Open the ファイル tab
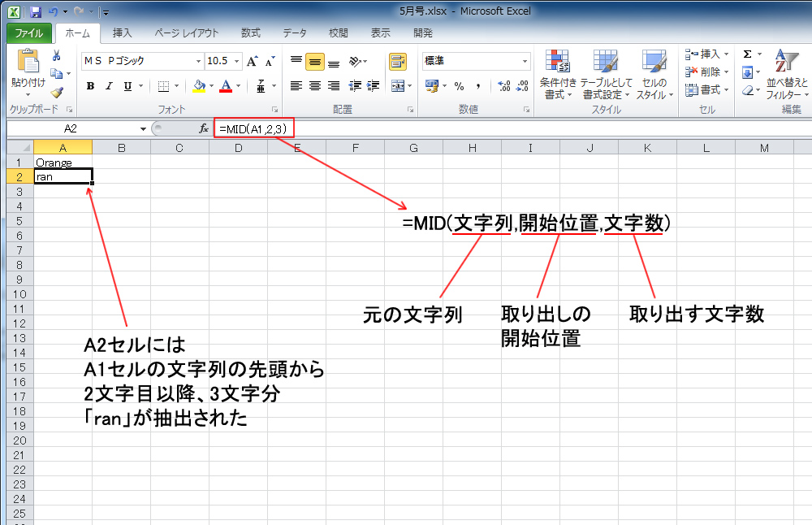This screenshot has width=812, height=525. [x=29, y=33]
